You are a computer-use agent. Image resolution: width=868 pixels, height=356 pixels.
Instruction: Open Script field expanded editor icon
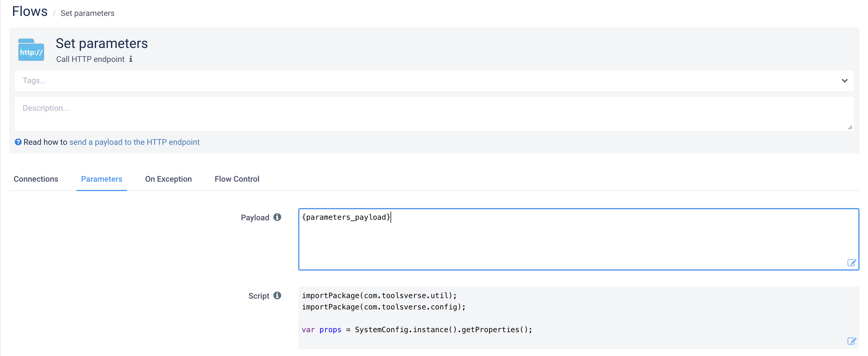tap(851, 341)
